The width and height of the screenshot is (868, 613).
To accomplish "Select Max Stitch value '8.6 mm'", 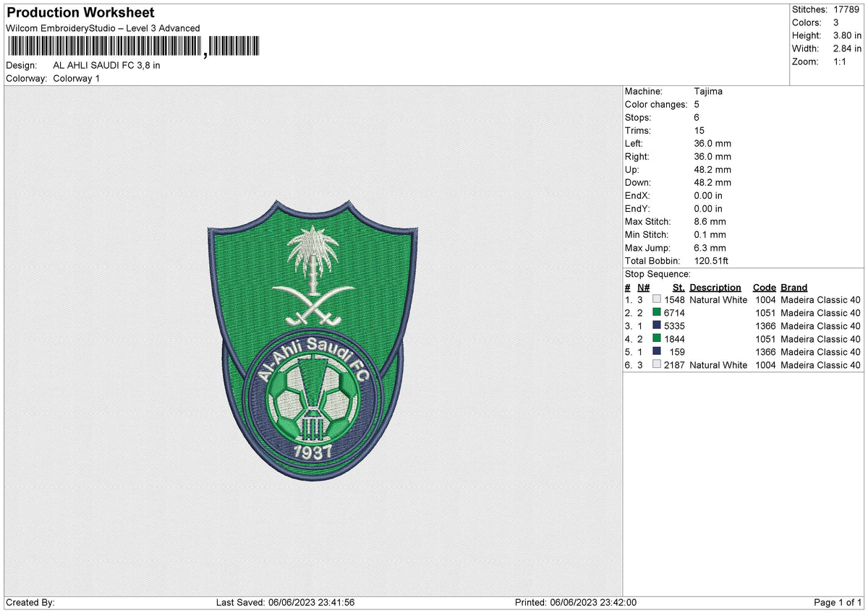I will (x=710, y=221).
